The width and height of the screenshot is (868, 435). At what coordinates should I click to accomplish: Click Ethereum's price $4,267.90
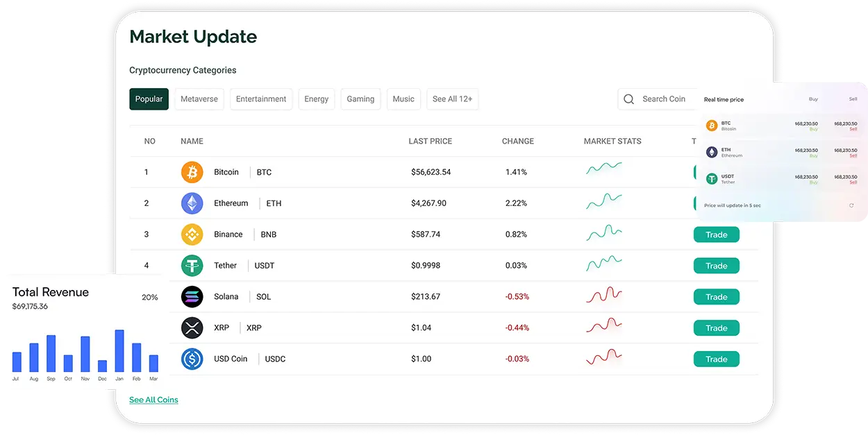point(428,203)
